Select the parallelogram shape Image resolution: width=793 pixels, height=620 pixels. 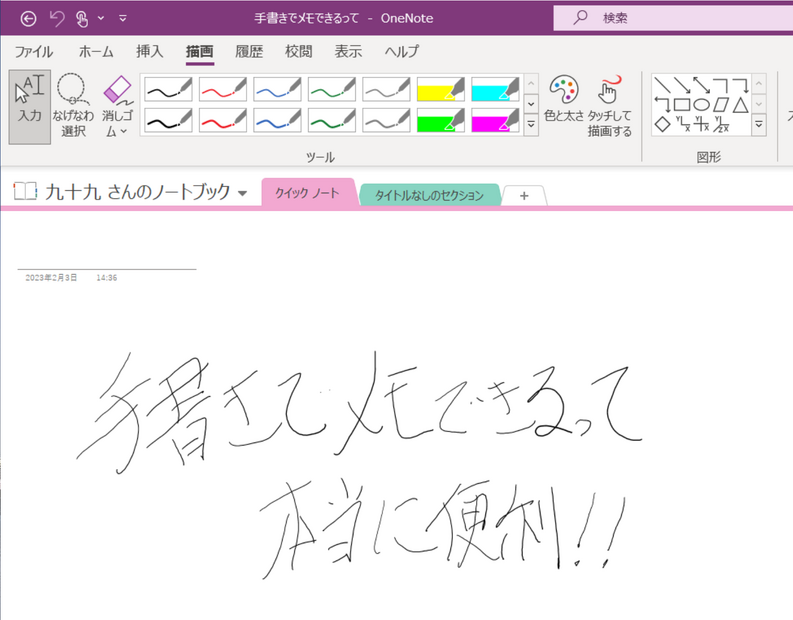[x=721, y=105]
